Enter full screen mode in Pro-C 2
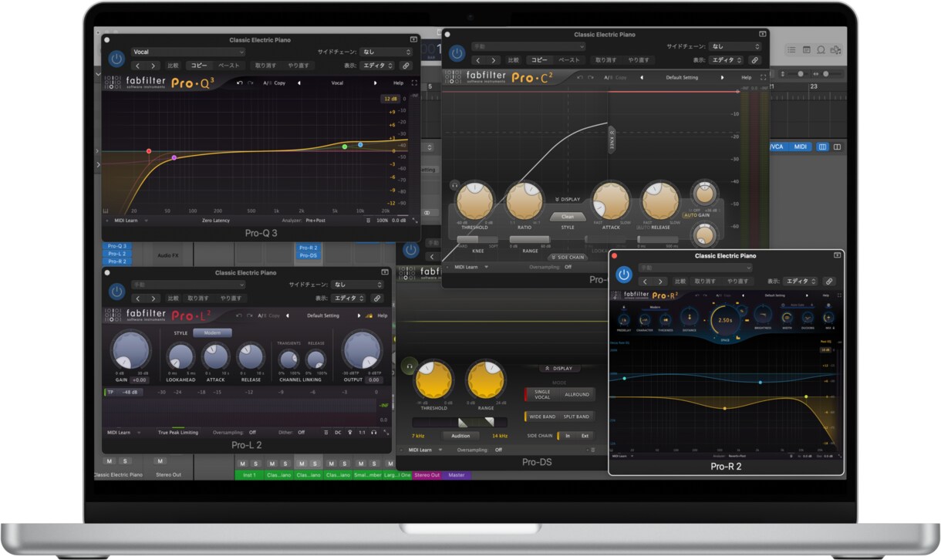The width and height of the screenshot is (941, 560). pyautogui.click(x=764, y=77)
